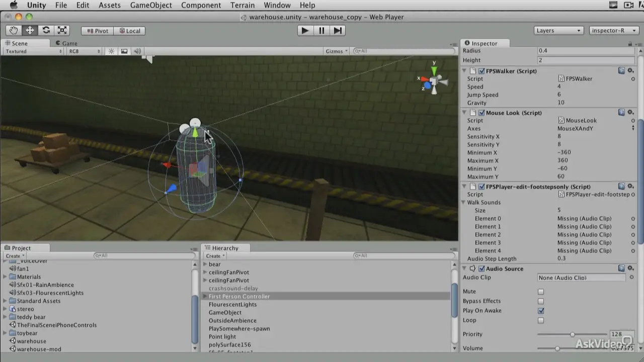Image resolution: width=644 pixels, height=362 pixels.
Task: Open RGB render mode dropdown
Action: click(85, 51)
